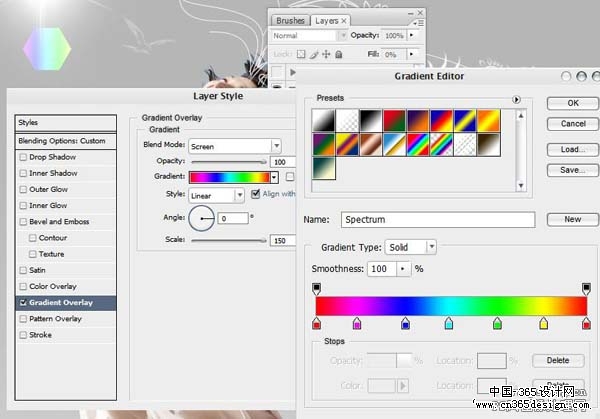Click the lock image pixels brush icon
The height and width of the screenshot is (419, 600).
(x=314, y=54)
